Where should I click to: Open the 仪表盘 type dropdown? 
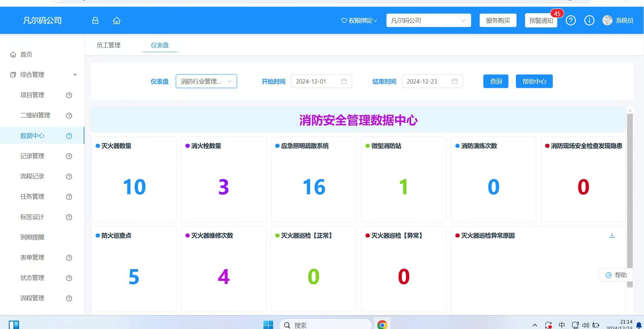pos(206,81)
